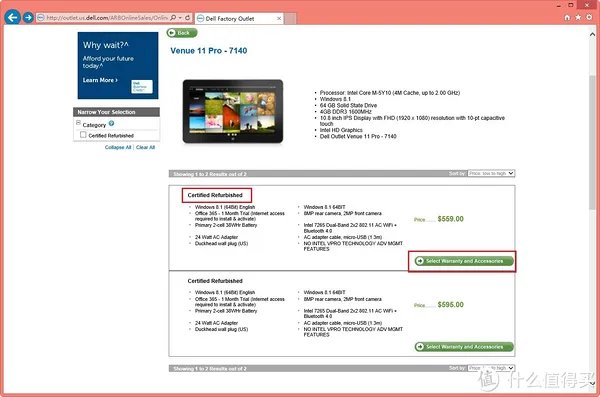
Task: Click the browser forward arrow
Action: [28, 18]
